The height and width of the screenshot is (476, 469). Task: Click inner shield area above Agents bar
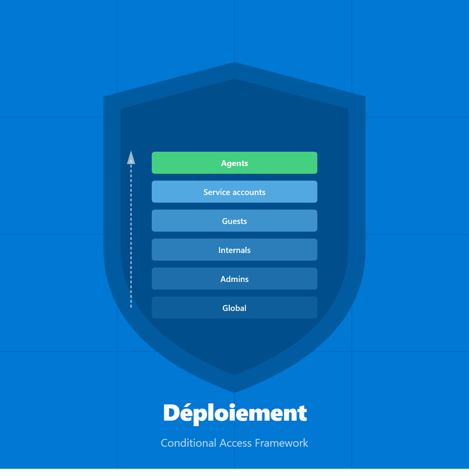coord(234,122)
